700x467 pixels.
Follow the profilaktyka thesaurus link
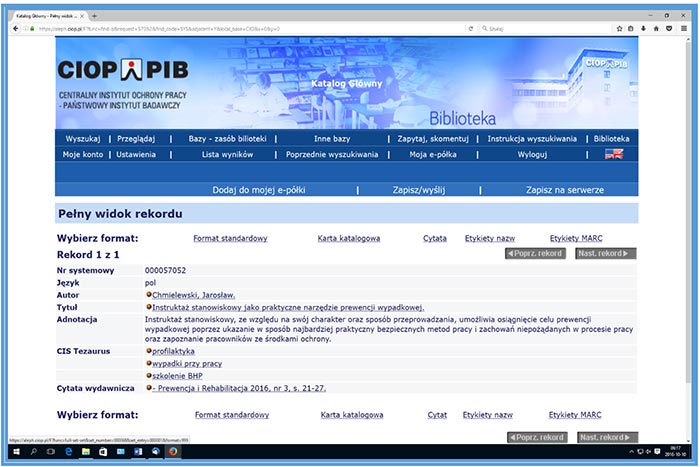pyautogui.click(x=173, y=351)
